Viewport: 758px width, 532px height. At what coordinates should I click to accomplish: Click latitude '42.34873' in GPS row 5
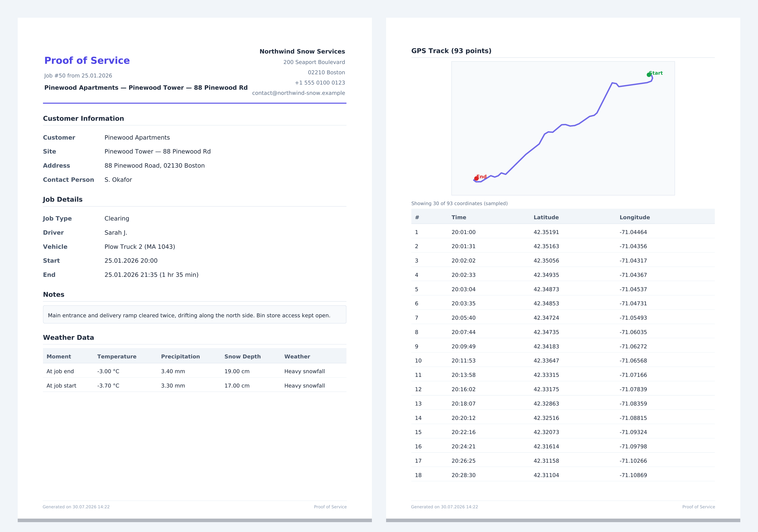point(546,289)
